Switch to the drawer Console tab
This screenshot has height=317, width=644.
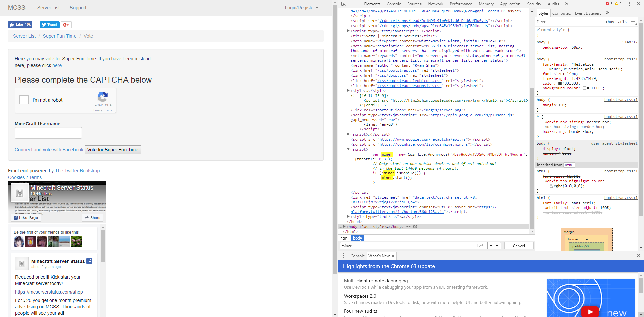pyautogui.click(x=357, y=256)
